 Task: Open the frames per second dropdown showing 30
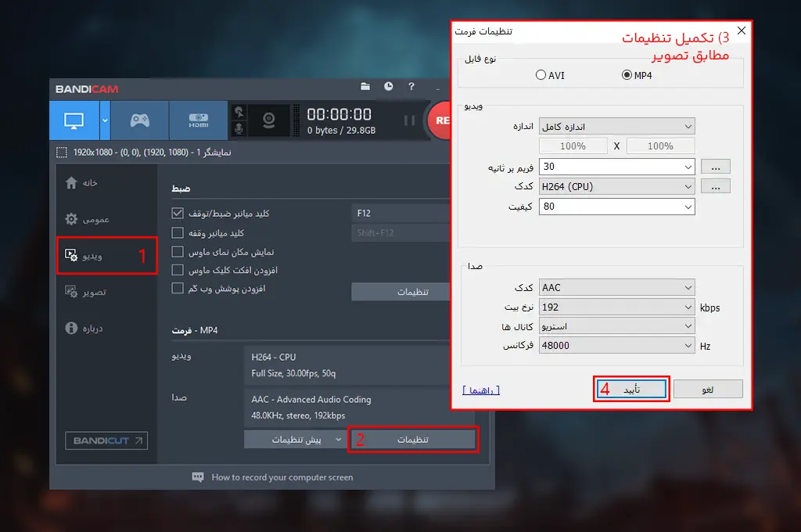tap(616, 166)
